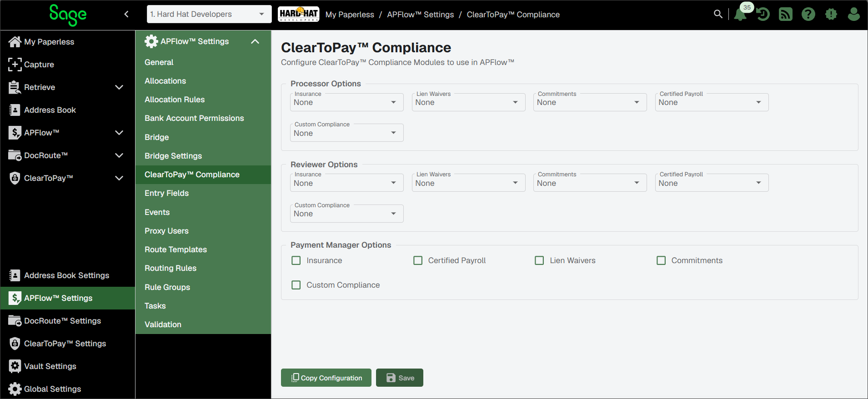Image resolution: width=868 pixels, height=399 pixels.
Task: Click the Global Settings gear icon
Action: point(15,389)
